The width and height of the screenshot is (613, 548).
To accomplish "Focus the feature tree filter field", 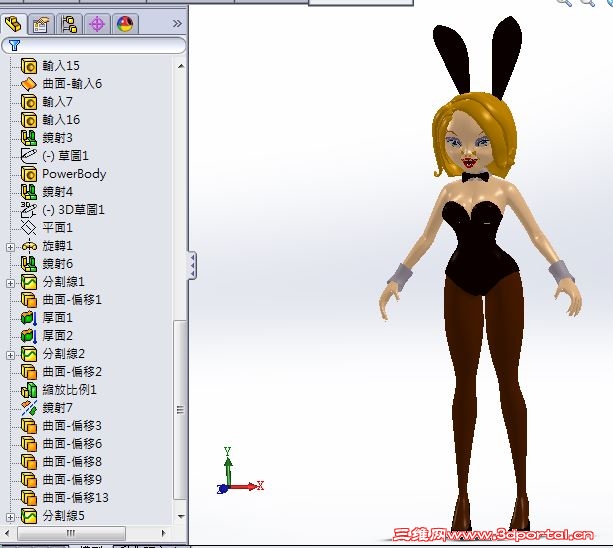I will (x=94, y=45).
